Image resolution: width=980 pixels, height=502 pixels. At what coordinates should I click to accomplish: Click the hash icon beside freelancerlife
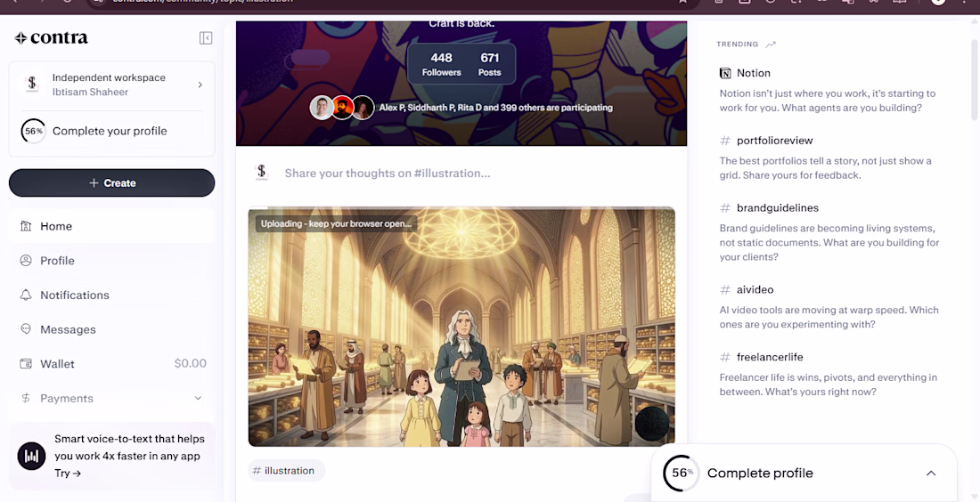click(x=725, y=357)
